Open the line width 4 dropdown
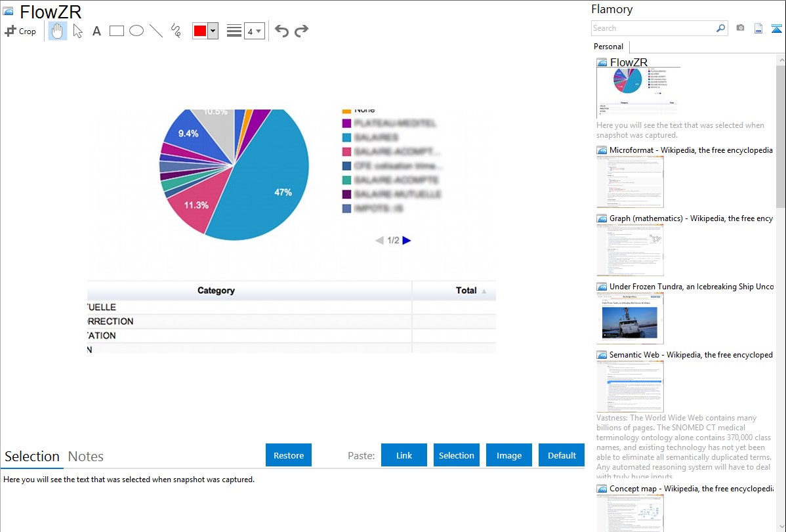 [x=254, y=31]
